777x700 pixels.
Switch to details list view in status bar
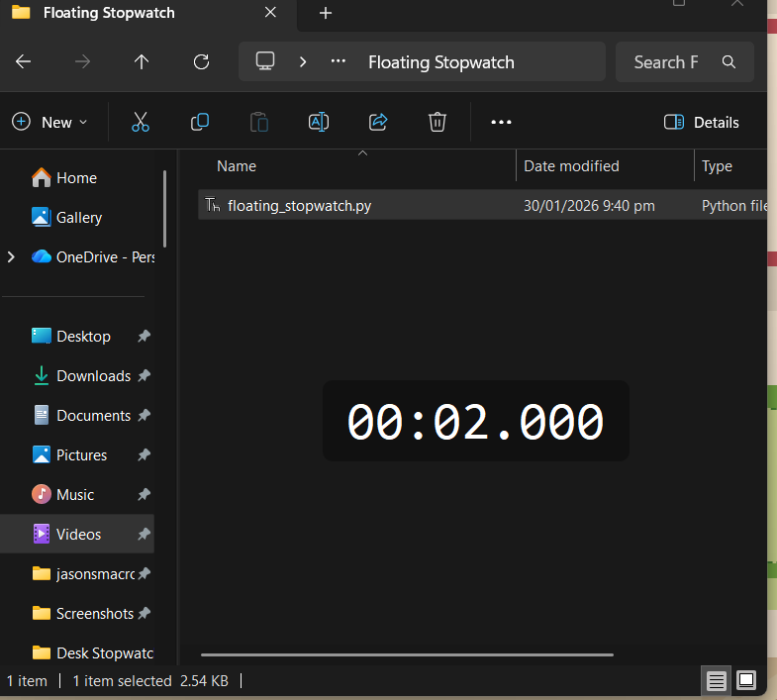(x=717, y=680)
